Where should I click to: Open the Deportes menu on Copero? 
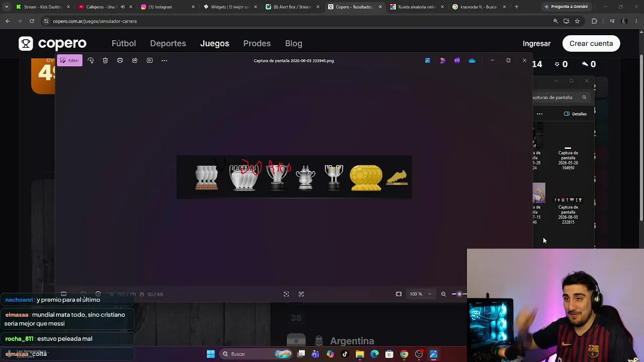[x=168, y=43]
